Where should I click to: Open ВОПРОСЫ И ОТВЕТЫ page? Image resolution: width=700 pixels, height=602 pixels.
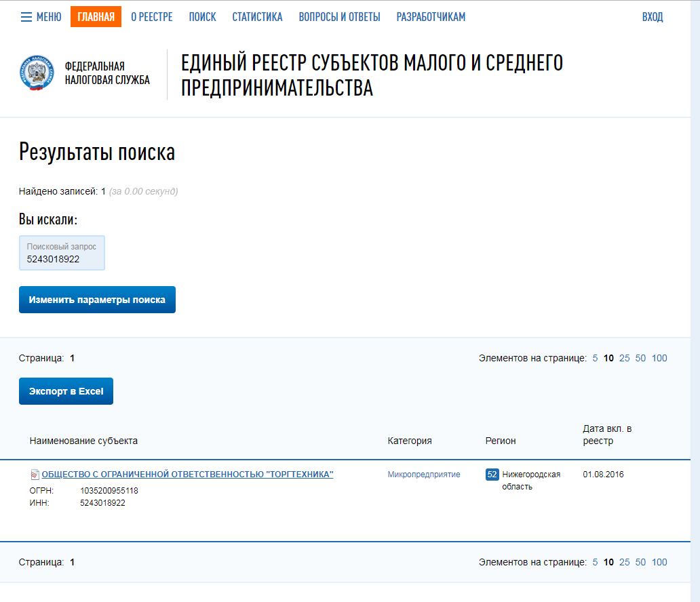339,17
